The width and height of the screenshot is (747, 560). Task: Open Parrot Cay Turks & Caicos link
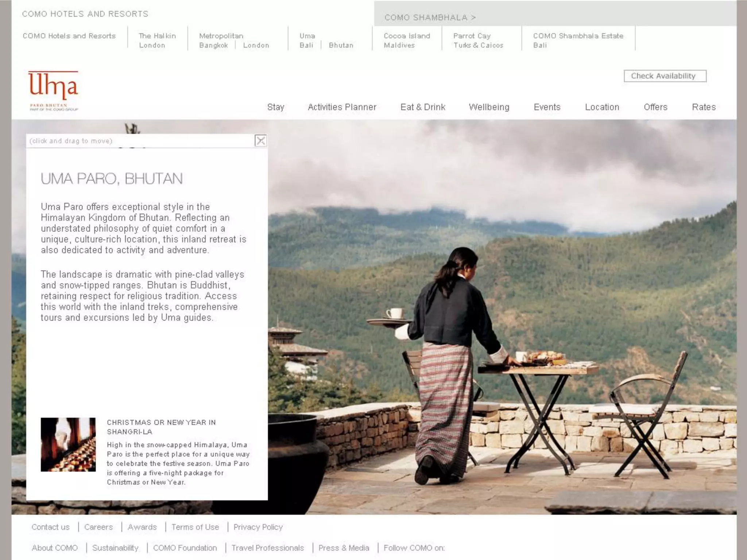(478, 40)
